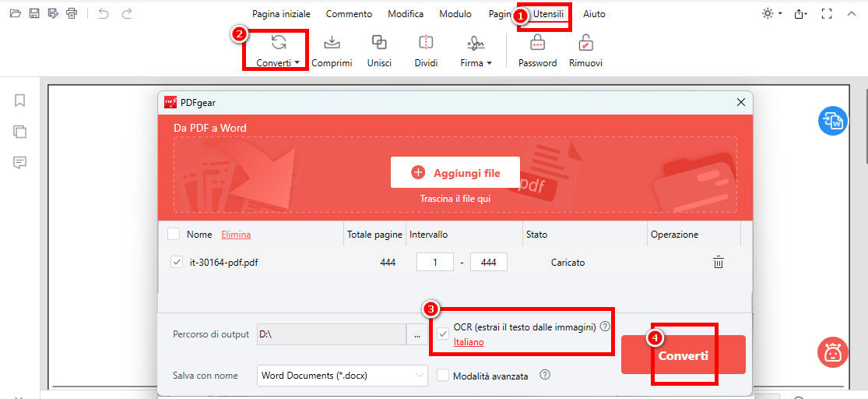Browse output path with ellipsis button
Image resolution: width=868 pixels, height=399 pixels.
click(416, 335)
